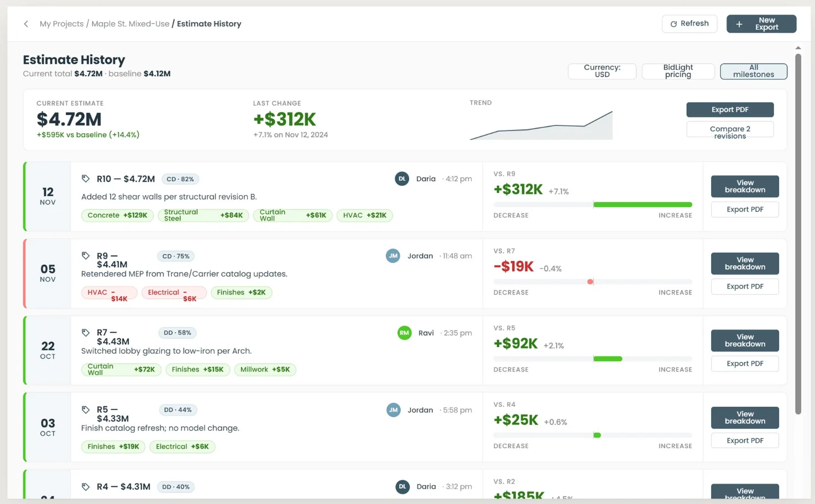
Task: Open Maple St. Mixed-Use breadcrumb
Action: (130, 24)
